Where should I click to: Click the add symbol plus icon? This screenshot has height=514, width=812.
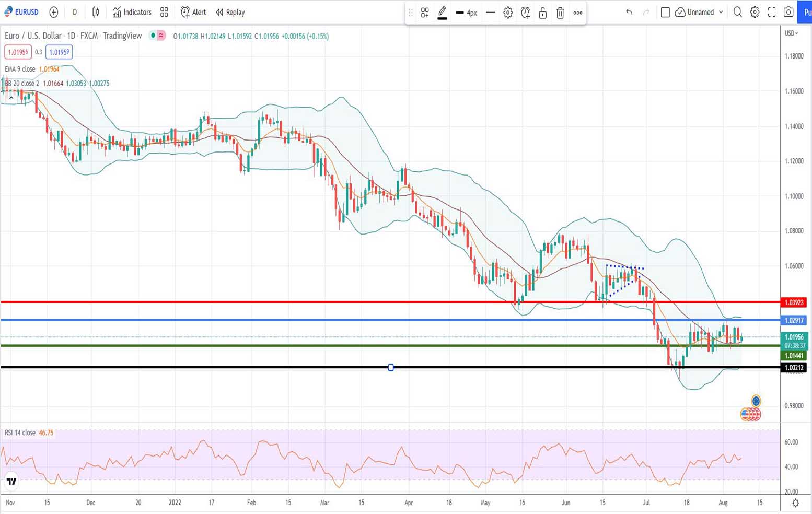click(x=53, y=12)
